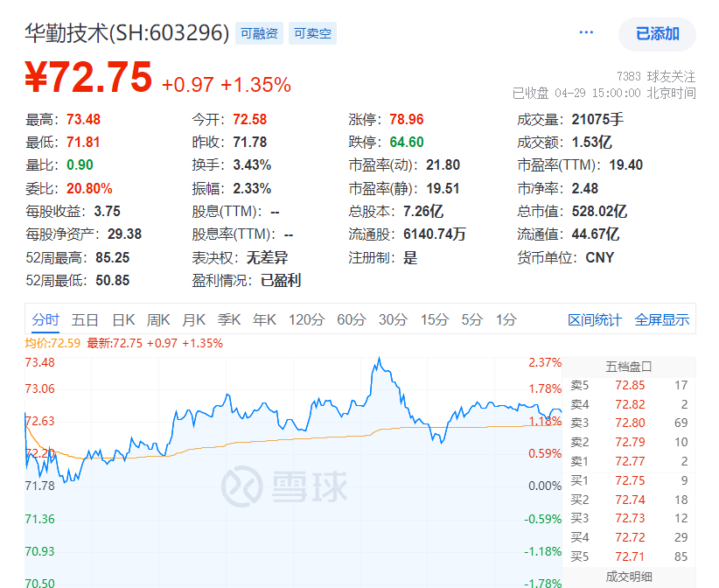719x588 pixels.
Task: Click the 今开 value 72.58
Action: pos(250,120)
